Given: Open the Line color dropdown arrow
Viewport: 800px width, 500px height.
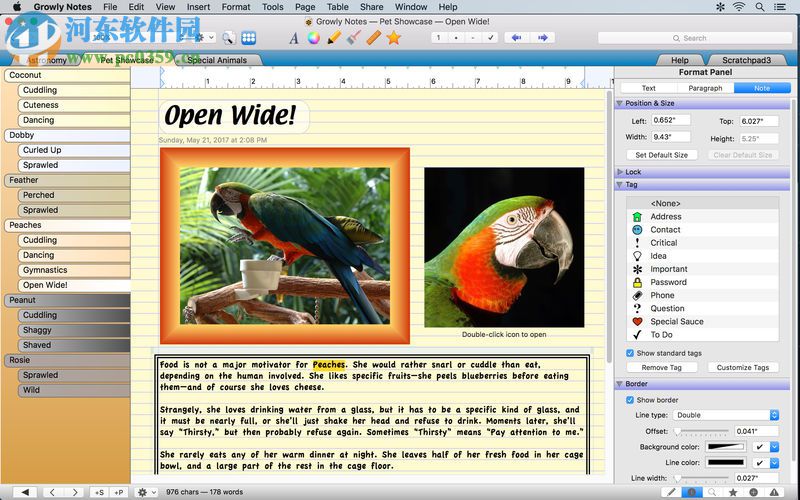Looking at the screenshot, I should point(774,463).
